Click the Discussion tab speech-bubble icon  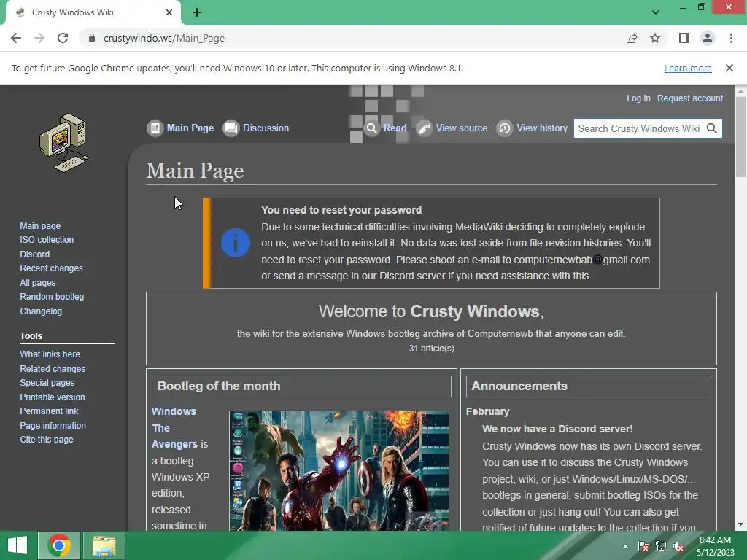coord(231,128)
